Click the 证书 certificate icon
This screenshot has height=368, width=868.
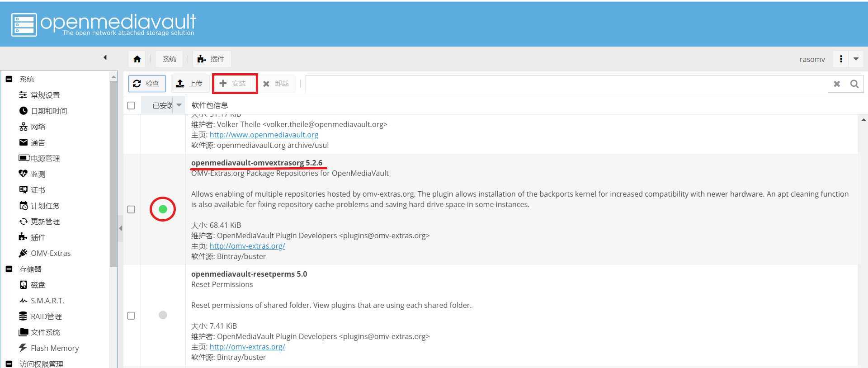(24, 189)
